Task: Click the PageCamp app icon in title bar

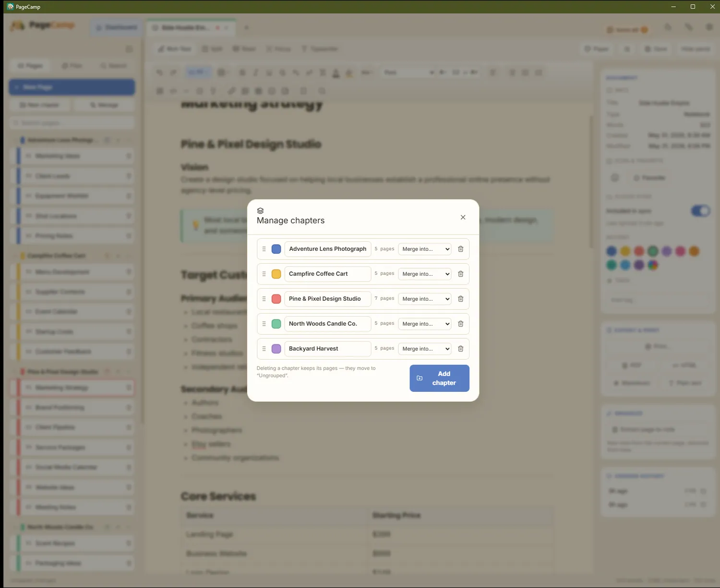Action: [x=10, y=7]
